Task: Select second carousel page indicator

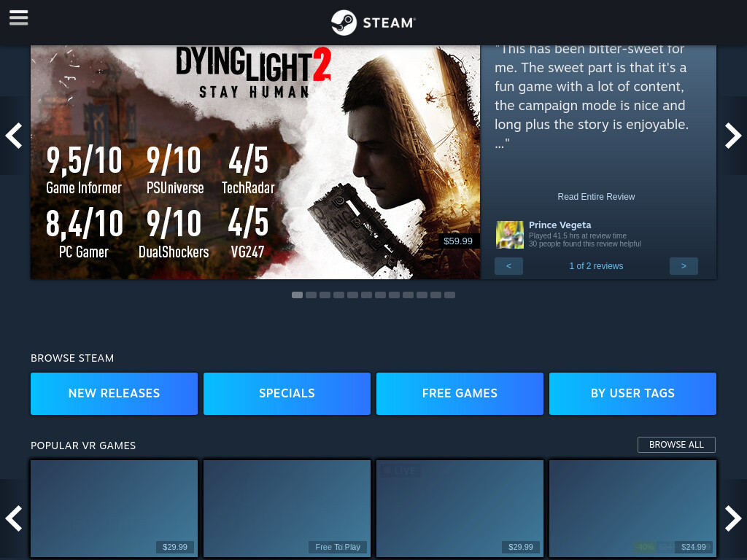Action: [311, 295]
